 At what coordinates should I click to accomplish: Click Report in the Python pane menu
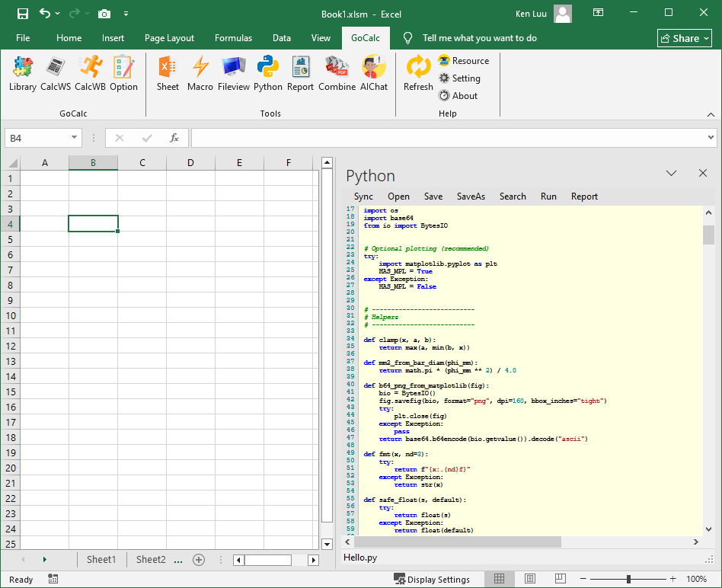pos(584,197)
